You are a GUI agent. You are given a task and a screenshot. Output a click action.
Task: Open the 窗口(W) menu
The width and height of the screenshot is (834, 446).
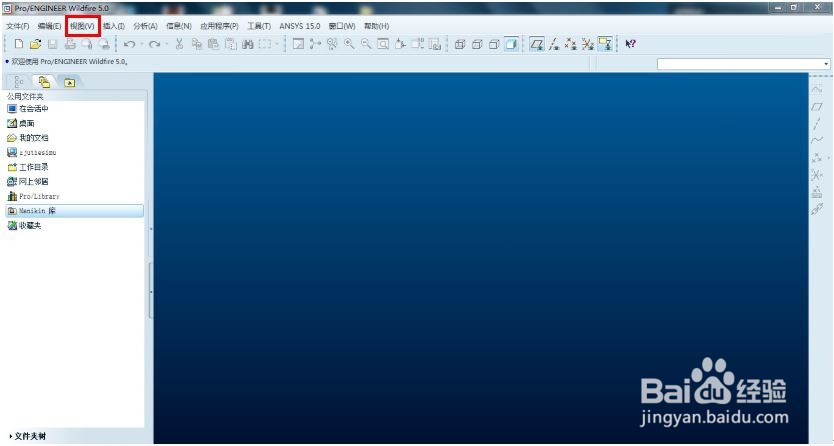click(x=342, y=26)
